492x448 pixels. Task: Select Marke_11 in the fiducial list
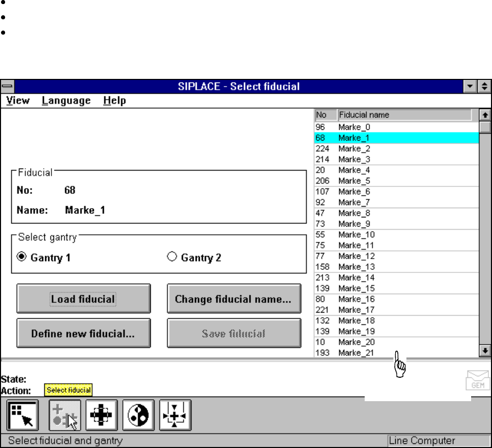396,245
